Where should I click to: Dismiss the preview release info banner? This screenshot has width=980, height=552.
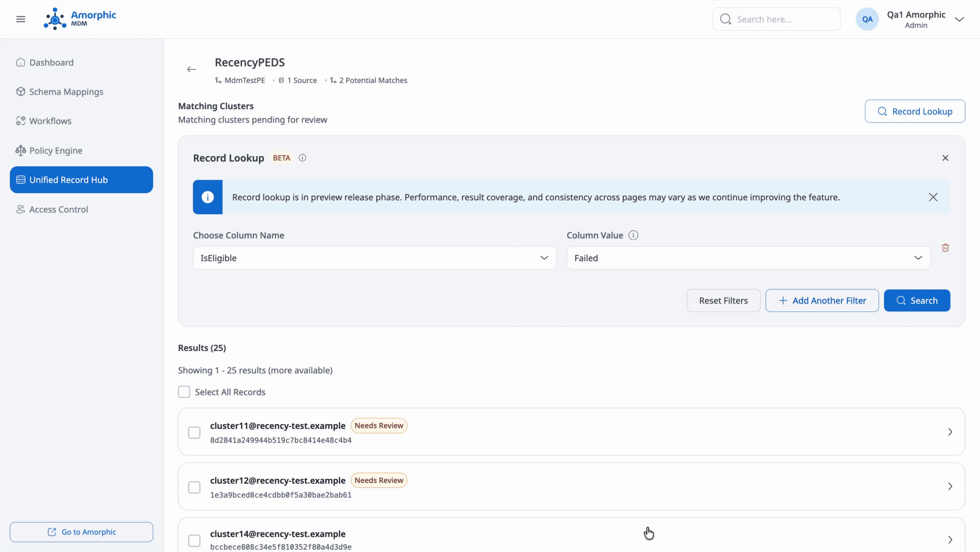pos(933,197)
